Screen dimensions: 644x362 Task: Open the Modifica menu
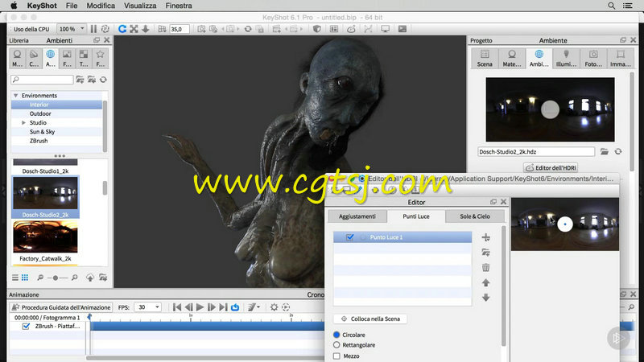tap(101, 6)
